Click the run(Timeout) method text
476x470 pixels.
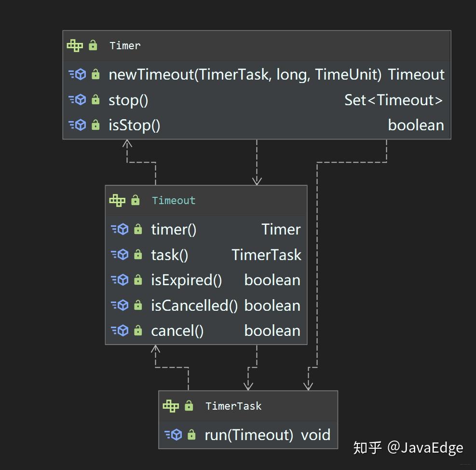point(248,435)
